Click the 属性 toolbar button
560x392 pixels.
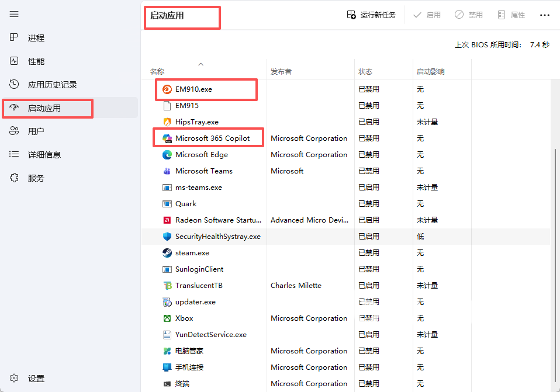(x=511, y=15)
